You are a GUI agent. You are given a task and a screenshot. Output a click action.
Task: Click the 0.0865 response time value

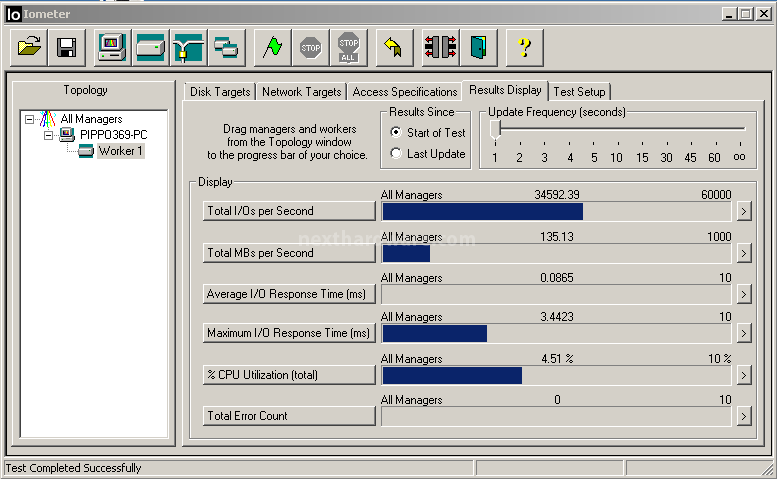coord(556,278)
